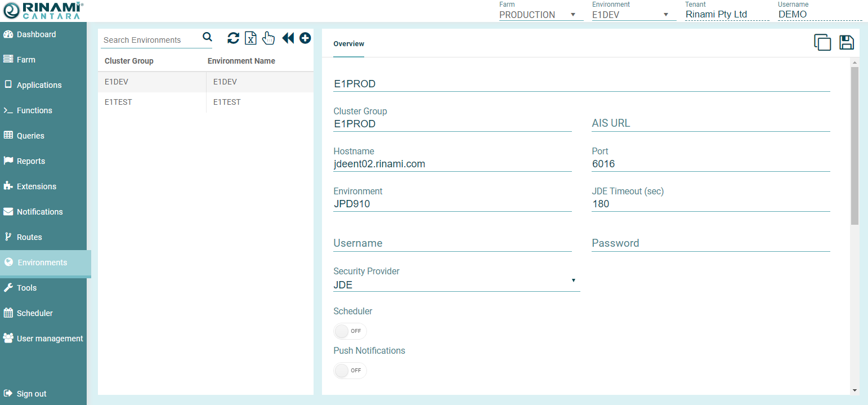Click Sign out in the sidebar

32,394
